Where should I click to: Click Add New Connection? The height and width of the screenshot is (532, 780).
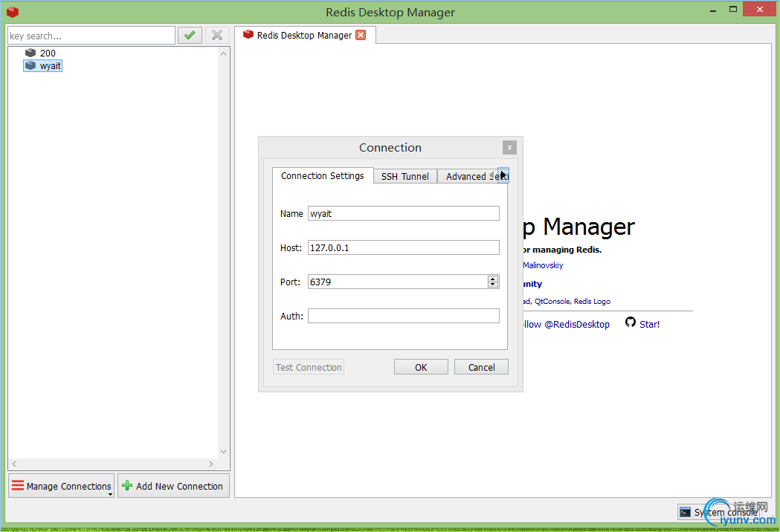pyautogui.click(x=173, y=486)
